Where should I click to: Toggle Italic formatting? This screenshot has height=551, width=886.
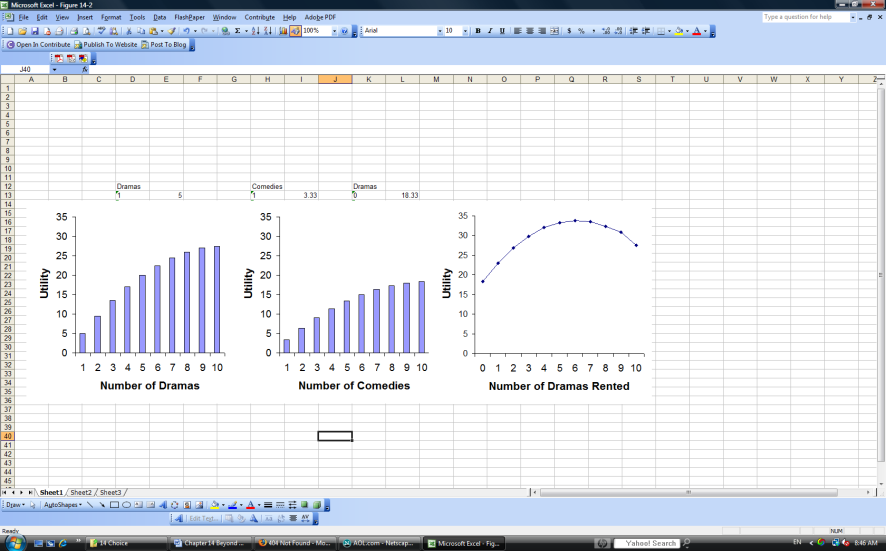tap(490, 31)
